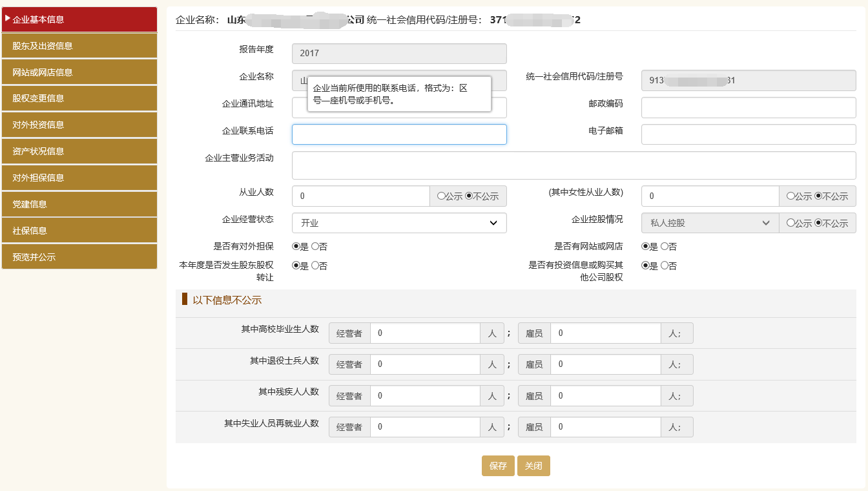Select 公示 for 企业控股情况
Image resolution: width=868 pixels, height=491 pixels.
(790, 223)
